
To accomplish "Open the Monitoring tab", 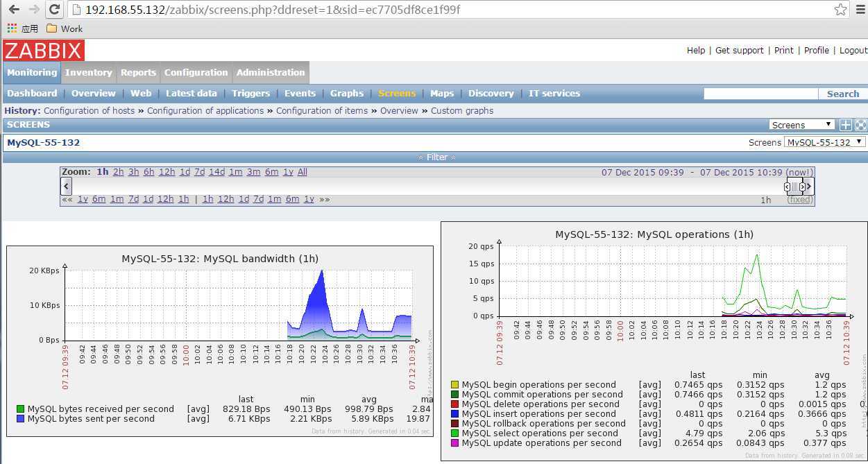I will point(32,72).
